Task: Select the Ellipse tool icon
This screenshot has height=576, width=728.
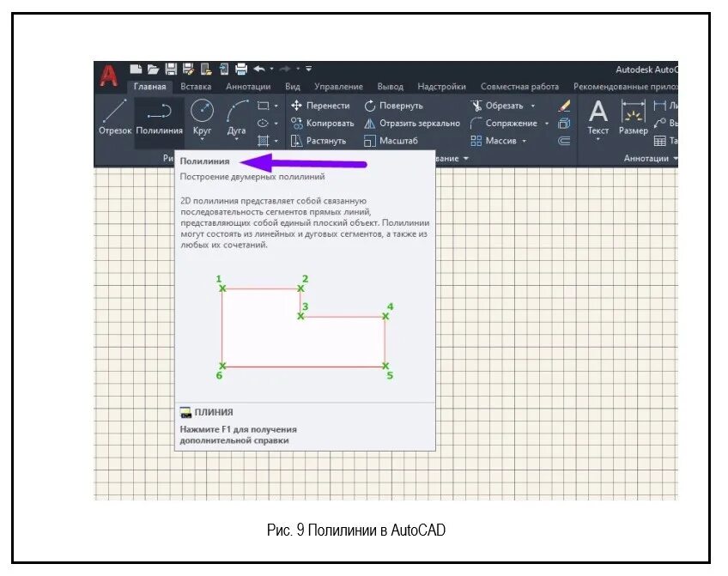Action: tap(264, 123)
